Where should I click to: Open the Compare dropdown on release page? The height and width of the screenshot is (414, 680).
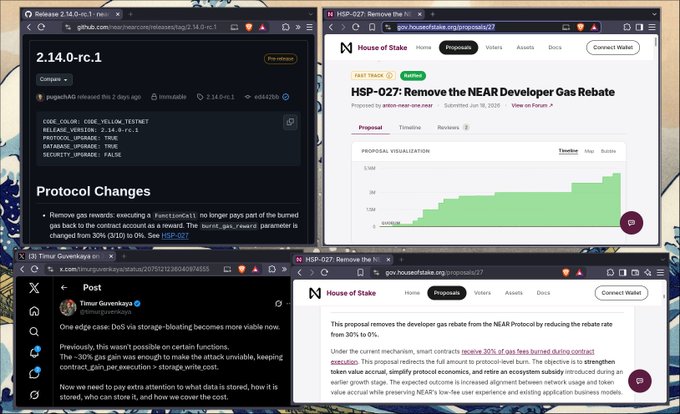point(54,79)
